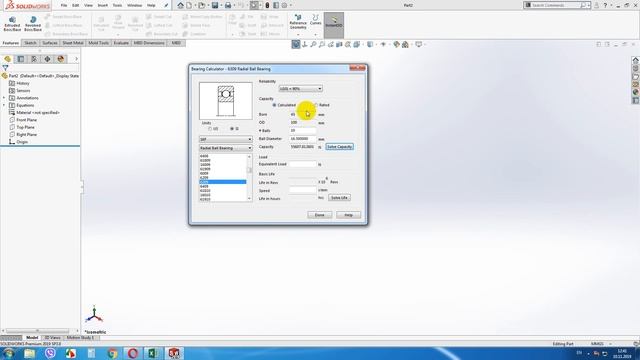Open Opera browser from the taskbar
This screenshot has width=640, height=360.
click(x=133, y=353)
